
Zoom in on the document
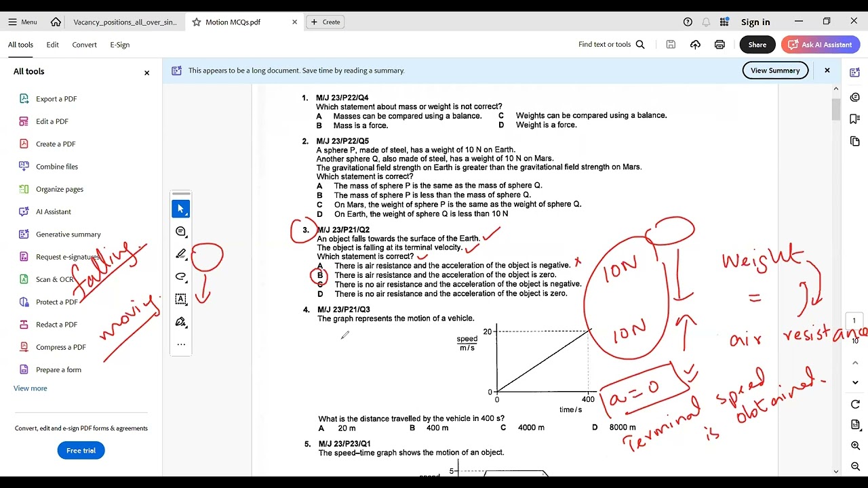point(855,446)
